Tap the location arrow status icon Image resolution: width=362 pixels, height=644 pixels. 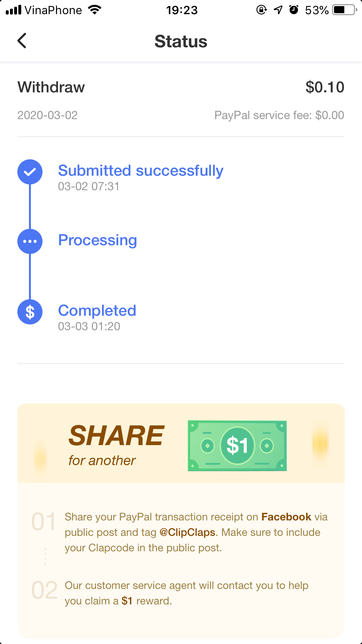[278, 10]
